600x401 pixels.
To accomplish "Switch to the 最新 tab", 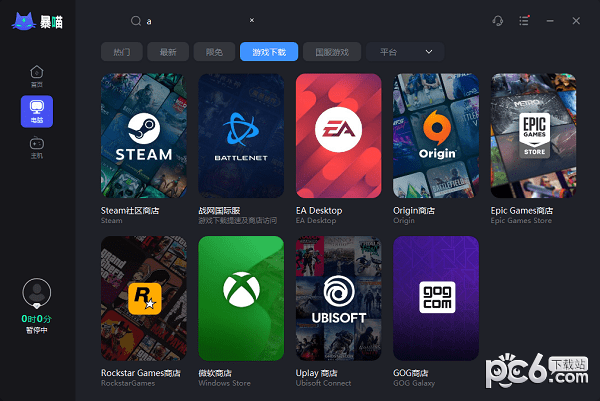I will (168, 52).
